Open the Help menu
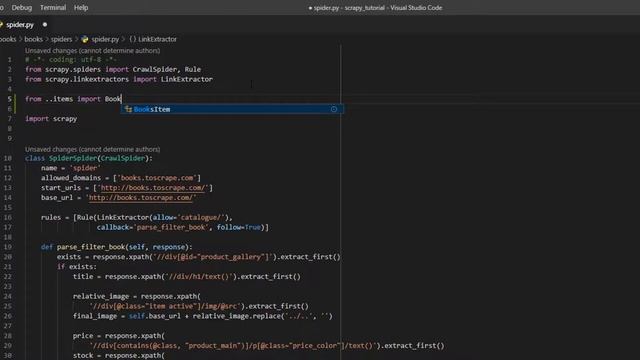Screen dimensions: 640x360 tap(81, 7)
